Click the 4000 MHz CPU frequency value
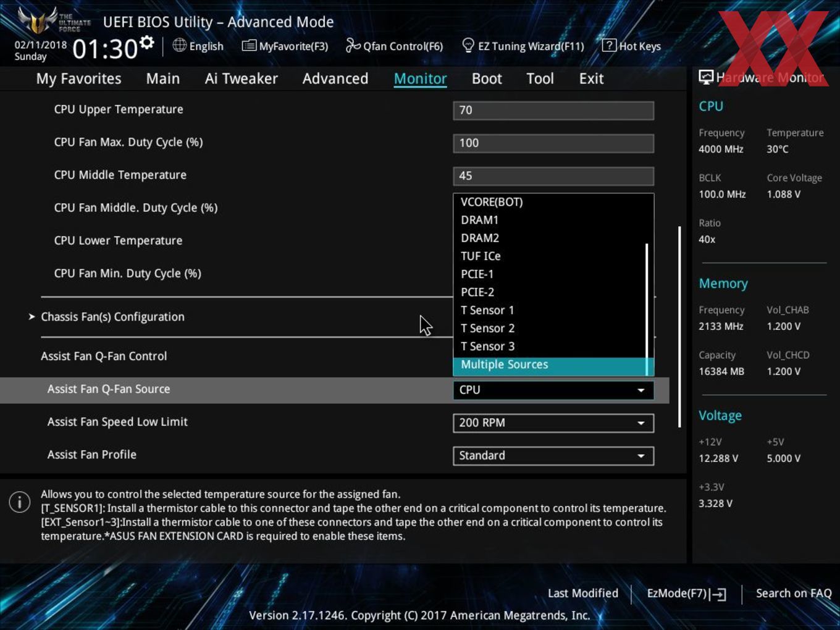The width and height of the screenshot is (840, 630). (x=721, y=149)
